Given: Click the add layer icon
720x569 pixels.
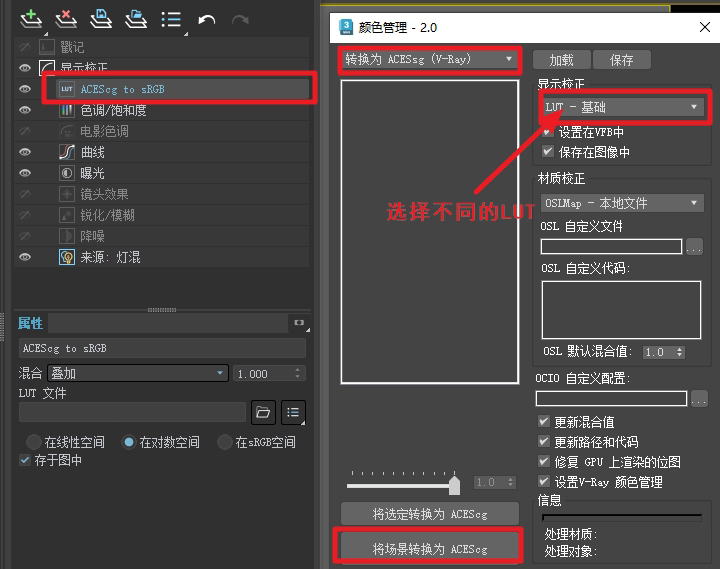Looking at the screenshot, I should (31, 18).
